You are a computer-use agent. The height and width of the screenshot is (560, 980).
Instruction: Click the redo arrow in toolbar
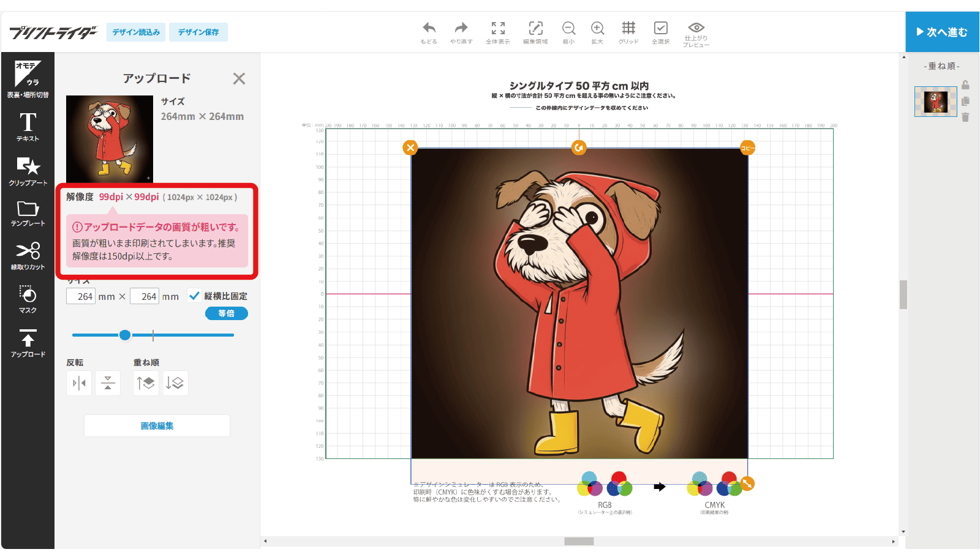tap(461, 32)
